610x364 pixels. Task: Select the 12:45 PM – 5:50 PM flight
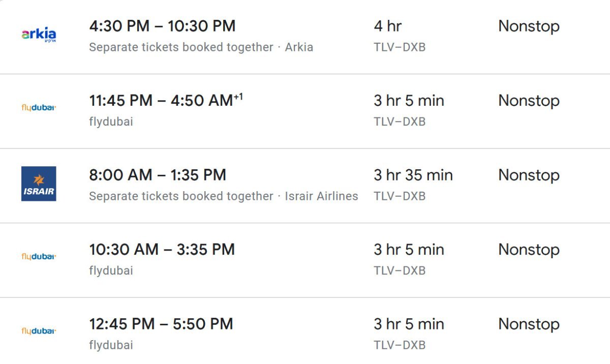tap(305, 331)
